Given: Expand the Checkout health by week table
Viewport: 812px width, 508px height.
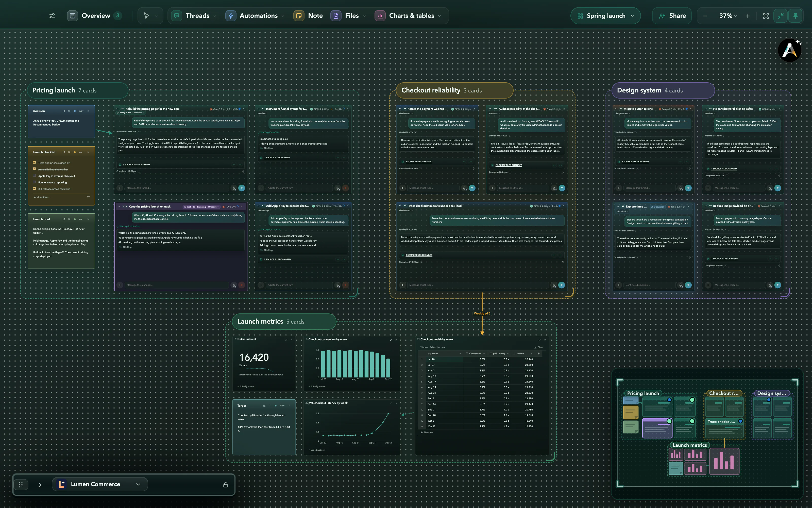Looking at the screenshot, I should (x=539, y=340).
